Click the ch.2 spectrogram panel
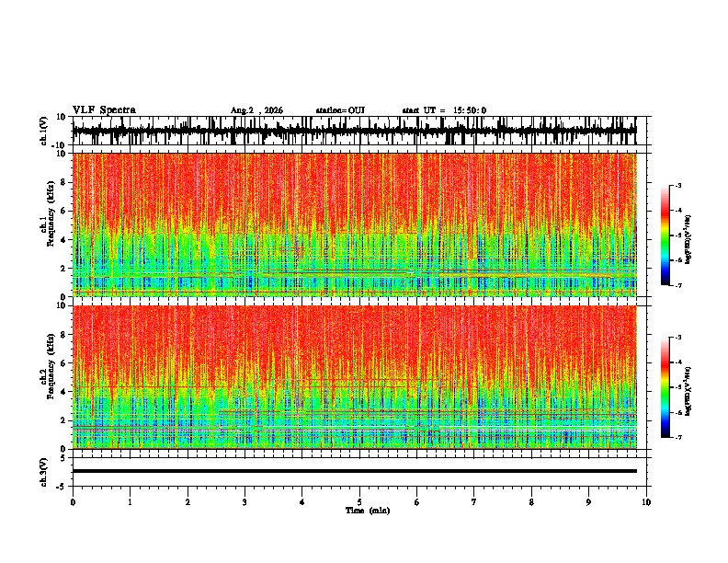The width and height of the screenshot is (728, 563). (355, 377)
